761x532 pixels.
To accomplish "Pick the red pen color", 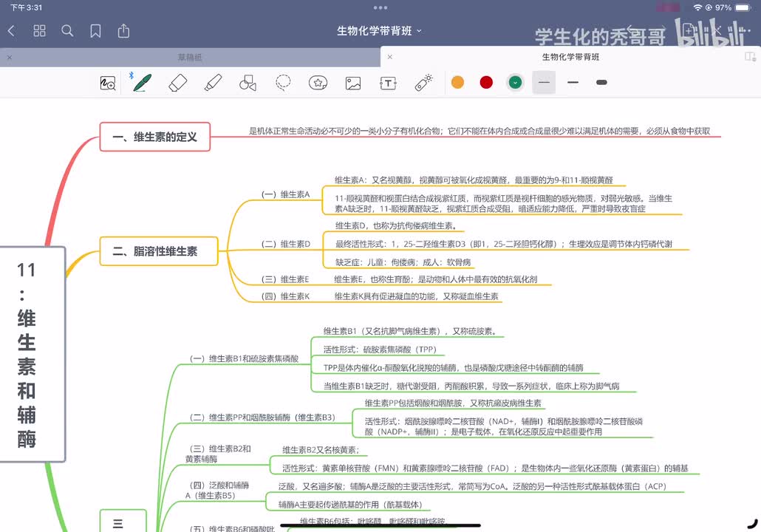I will coord(486,83).
